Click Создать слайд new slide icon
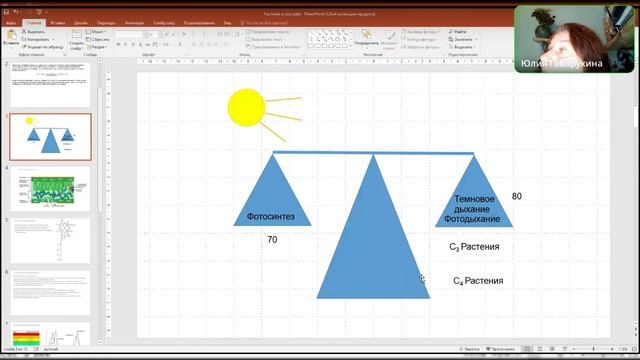 (x=76, y=35)
